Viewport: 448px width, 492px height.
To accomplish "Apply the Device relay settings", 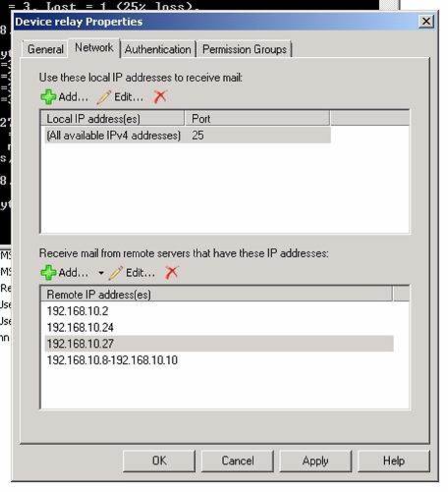I will 315,461.
